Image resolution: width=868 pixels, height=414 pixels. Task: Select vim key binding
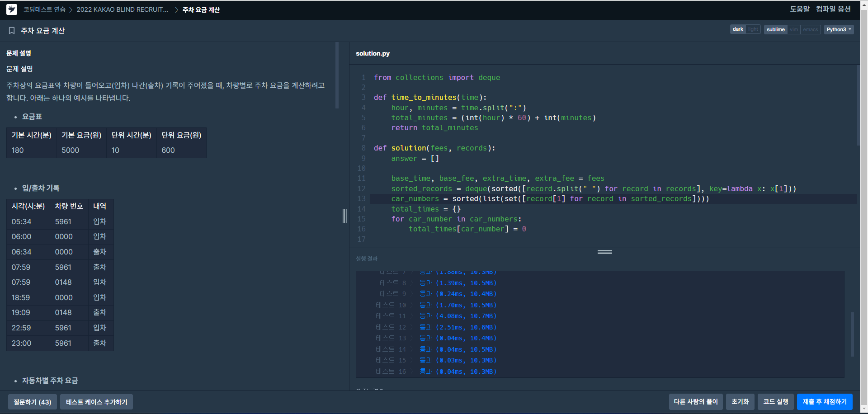pos(794,29)
